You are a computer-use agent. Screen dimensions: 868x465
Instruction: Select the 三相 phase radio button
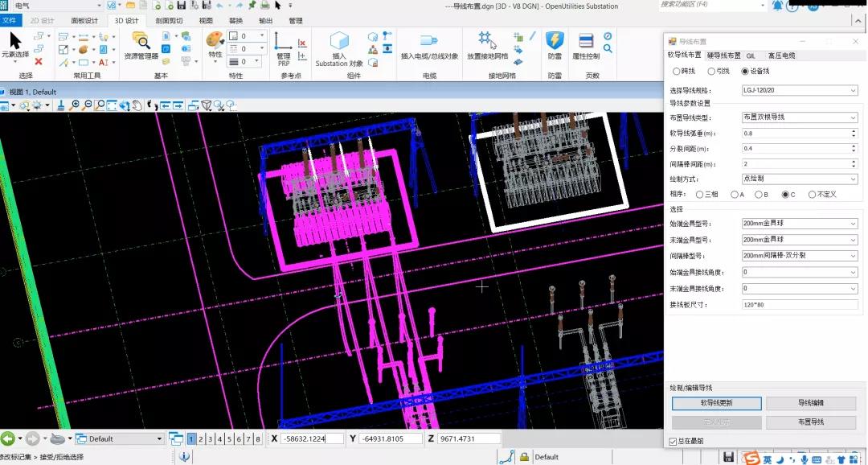(x=700, y=195)
